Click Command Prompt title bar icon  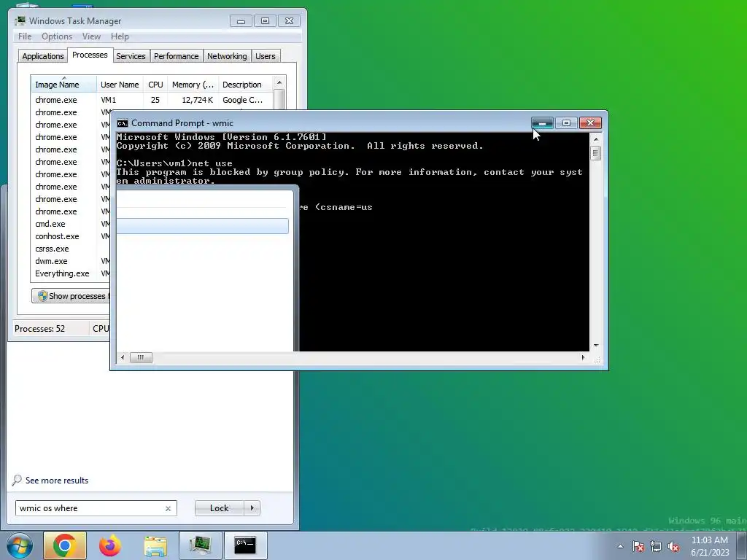coord(123,123)
